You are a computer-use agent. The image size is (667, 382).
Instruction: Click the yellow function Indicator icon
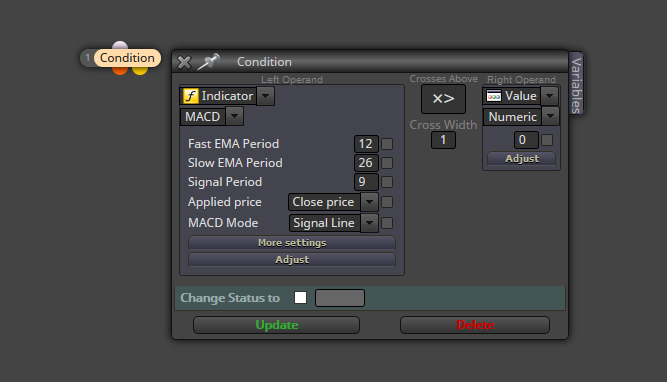coord(191,96)
